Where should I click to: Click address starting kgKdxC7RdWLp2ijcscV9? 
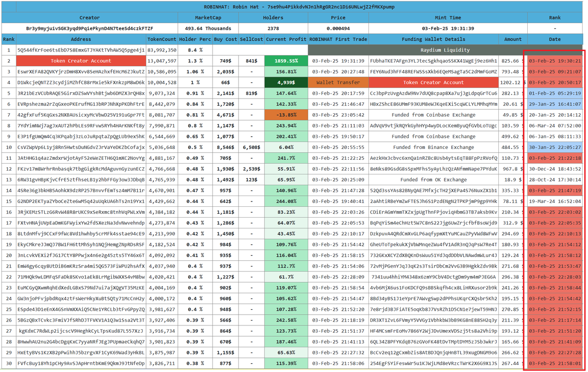[81, 331]
